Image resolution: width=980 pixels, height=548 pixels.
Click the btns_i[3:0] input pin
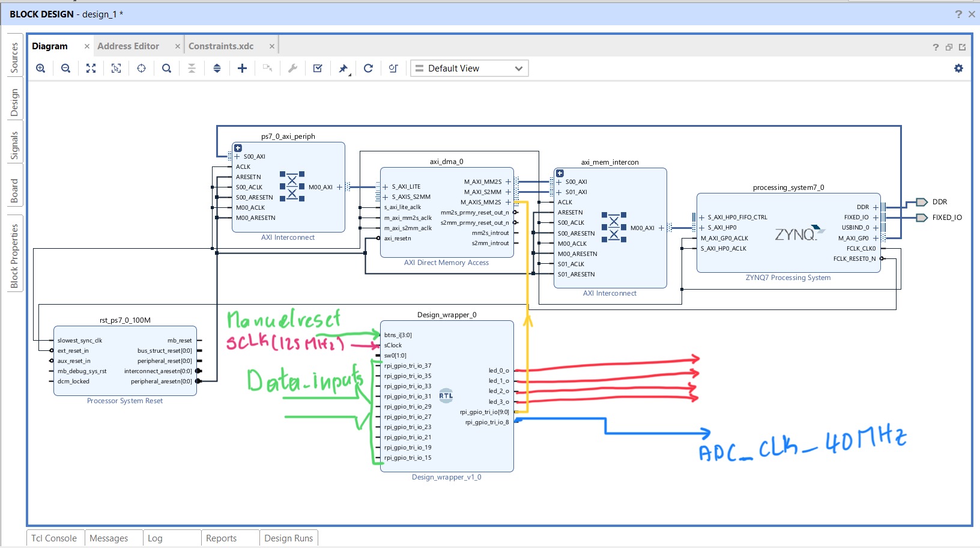[x=398, y=335]
